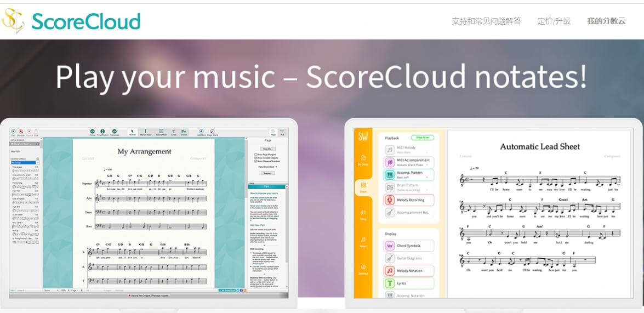This screenshot has height=313, width=644.
Task: Click the ScoreCloud logo in the header
Action: (x=71, y=21)
